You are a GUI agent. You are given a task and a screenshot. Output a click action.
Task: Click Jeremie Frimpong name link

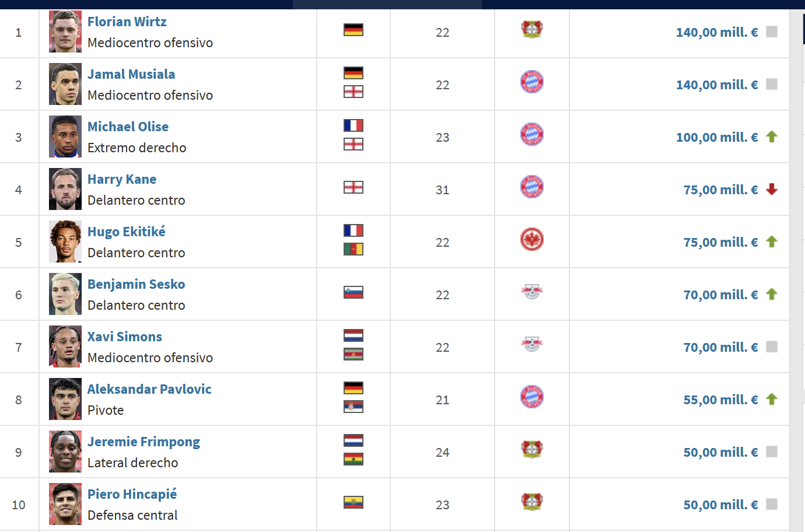(143, 442)
